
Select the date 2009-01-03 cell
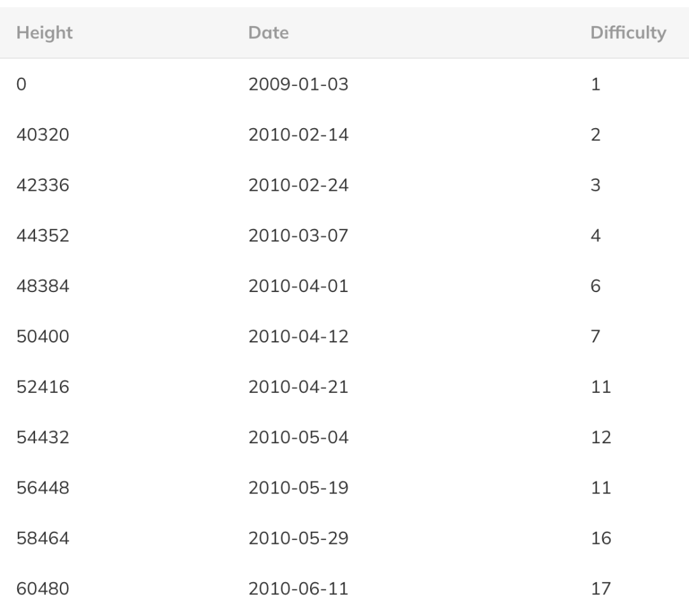299,84
